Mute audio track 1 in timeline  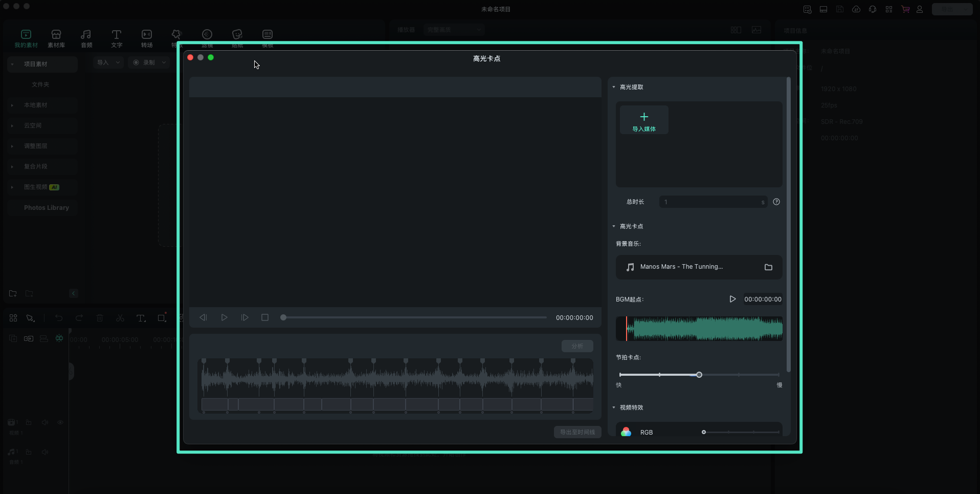[x=45, y=452]
